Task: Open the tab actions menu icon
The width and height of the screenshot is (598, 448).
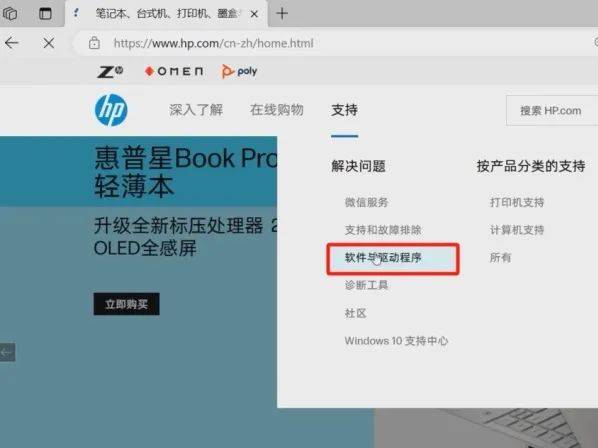Action: 45,13
